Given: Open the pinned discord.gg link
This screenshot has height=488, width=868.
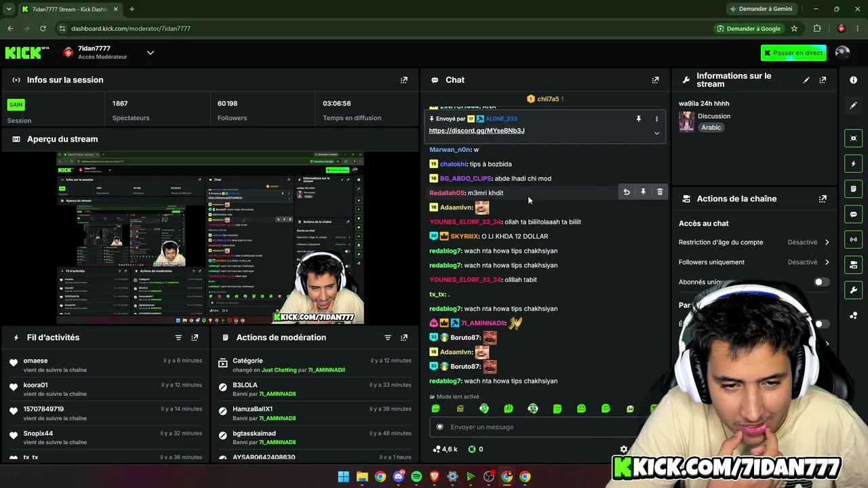Looking at the screenshot, I should point(477,131).
